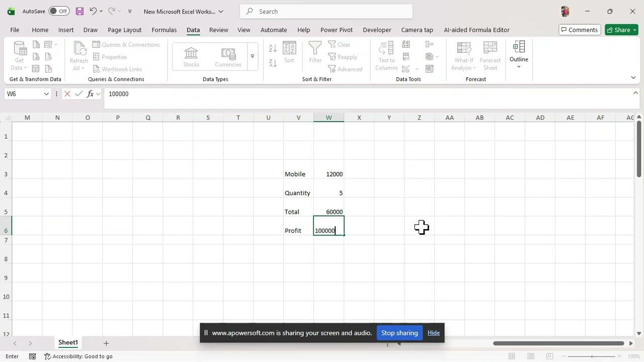644x362 pixels.
Task: Reapply the filter
Action: pos(343,57)
